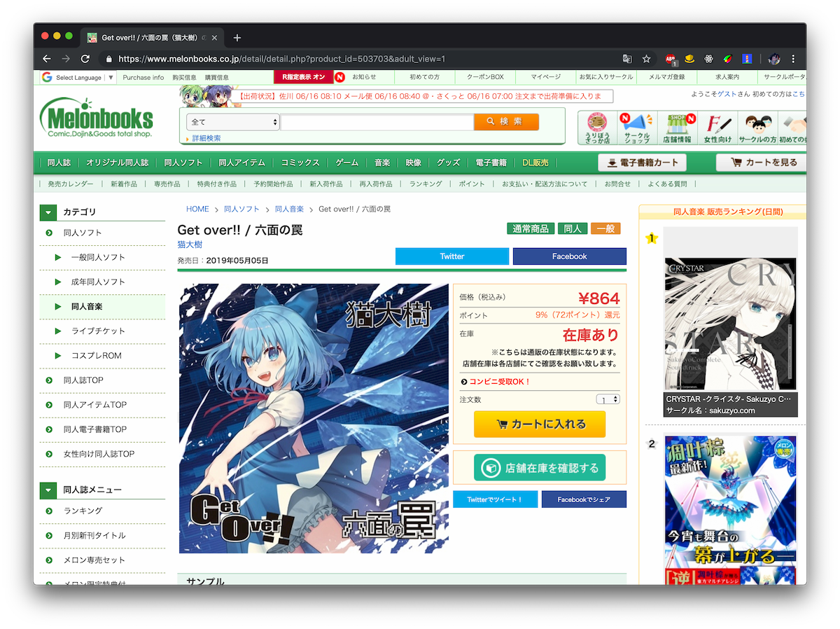Open 月別新刊タイトル in 同人誌メニュー
The image size is (840, 629).
(x=94, y=535)
